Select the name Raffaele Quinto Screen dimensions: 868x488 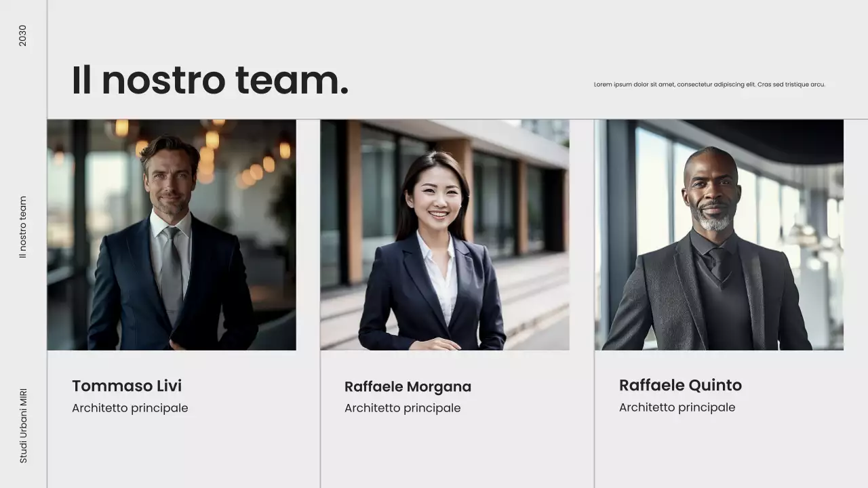[x=680, y=385]
